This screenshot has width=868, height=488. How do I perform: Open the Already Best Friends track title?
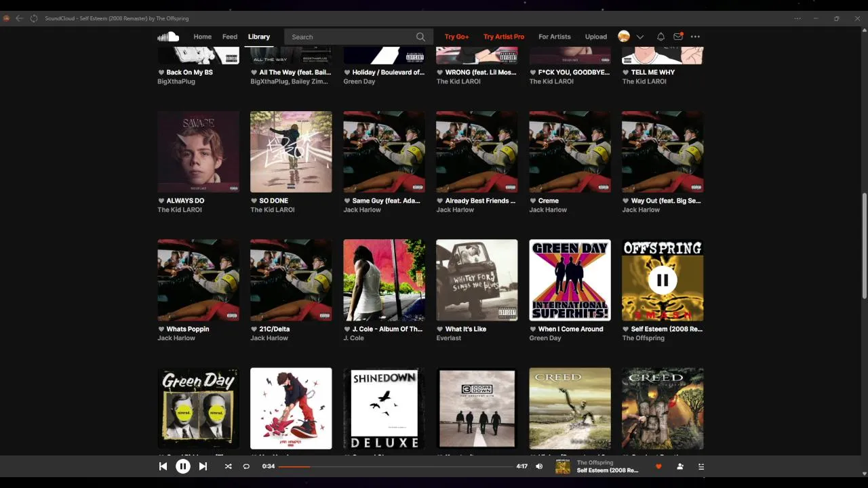[480, 201]
